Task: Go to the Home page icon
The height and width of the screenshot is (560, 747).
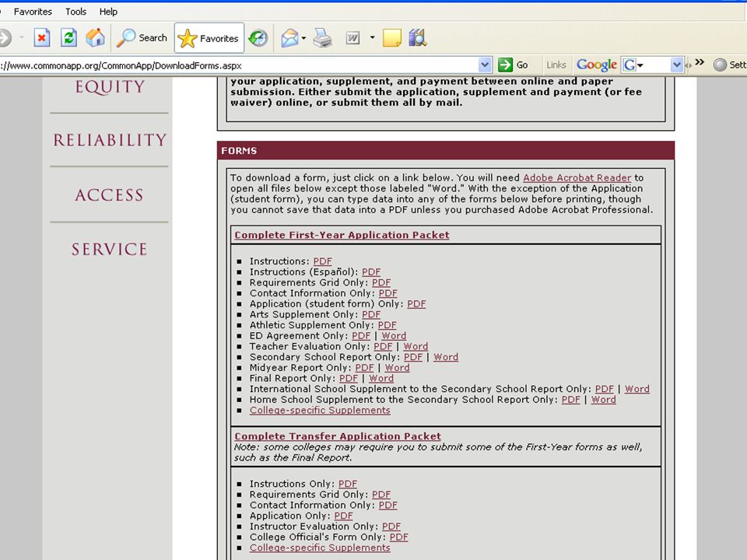Action: click(95, 37)
